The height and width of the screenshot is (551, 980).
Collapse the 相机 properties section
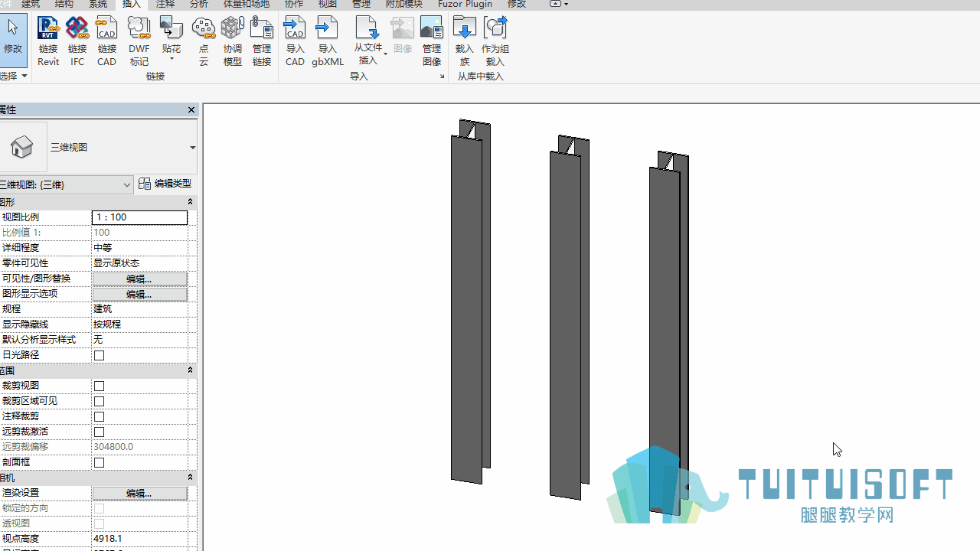[190, 478]
